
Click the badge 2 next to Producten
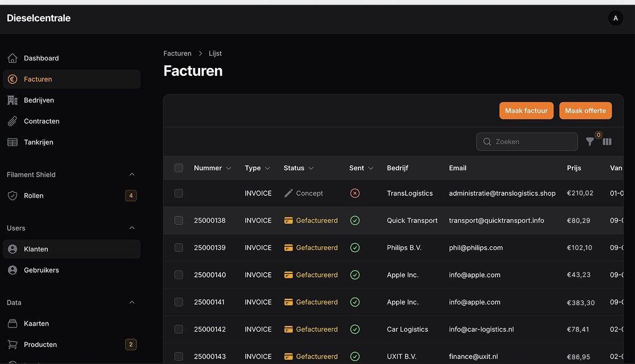pos(131,344)
